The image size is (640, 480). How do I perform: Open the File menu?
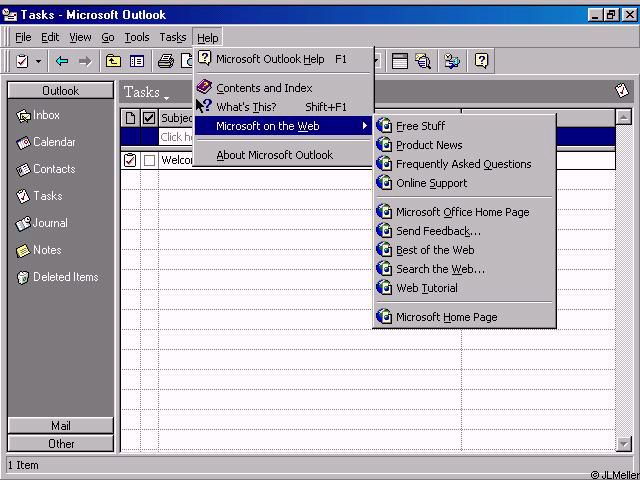click(23, 38)
